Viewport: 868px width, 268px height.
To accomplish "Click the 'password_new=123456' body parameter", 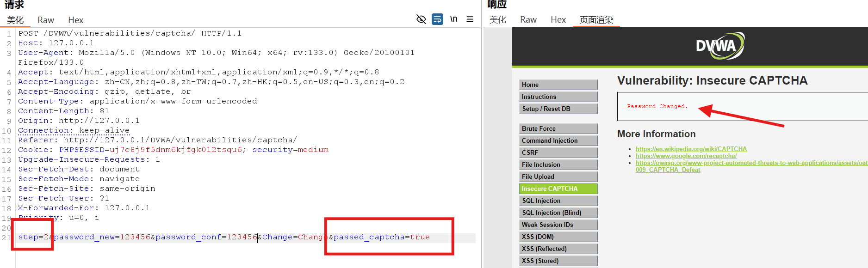I will pyautogui.click(x=102, y=237).
